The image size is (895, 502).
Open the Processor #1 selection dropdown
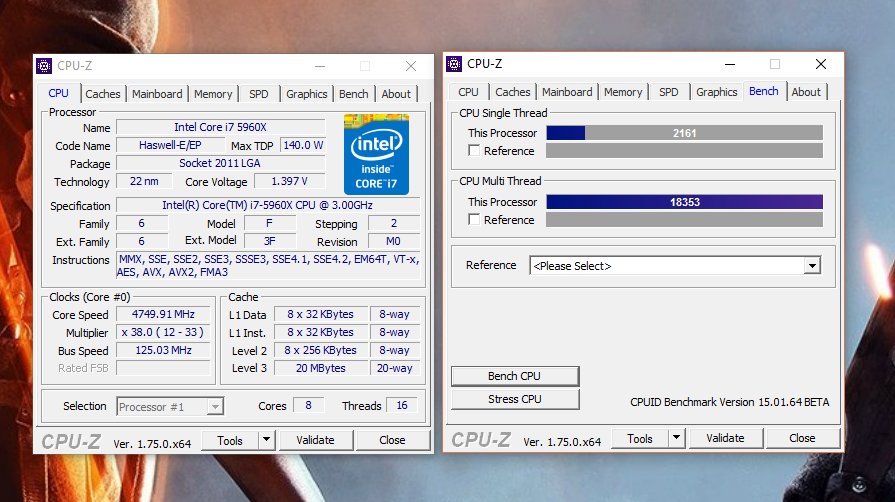[170, 407]
